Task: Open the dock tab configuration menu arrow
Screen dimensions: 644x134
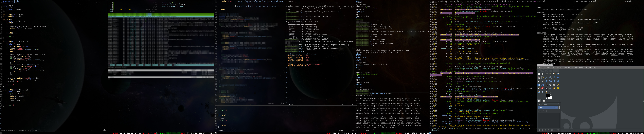Action: (559, 101)
